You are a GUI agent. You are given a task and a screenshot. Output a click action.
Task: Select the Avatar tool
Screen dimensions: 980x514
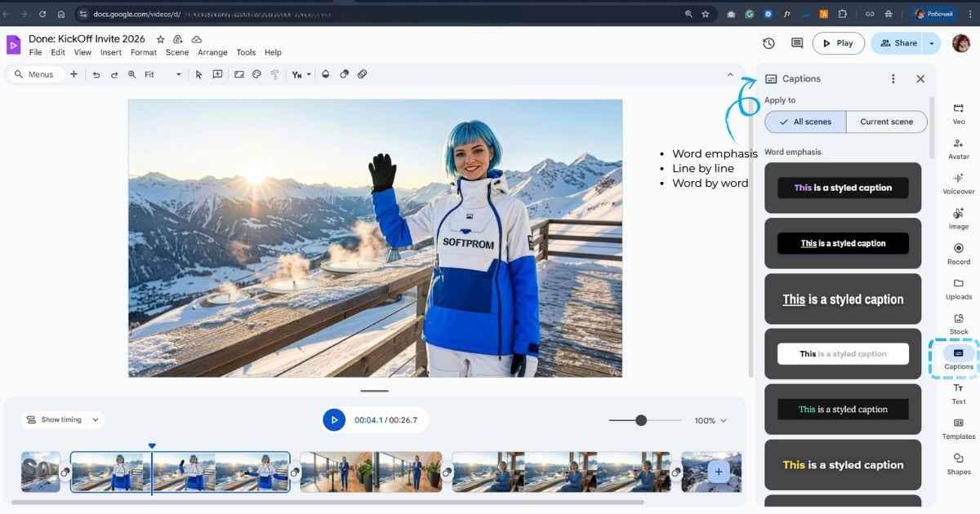957,148
